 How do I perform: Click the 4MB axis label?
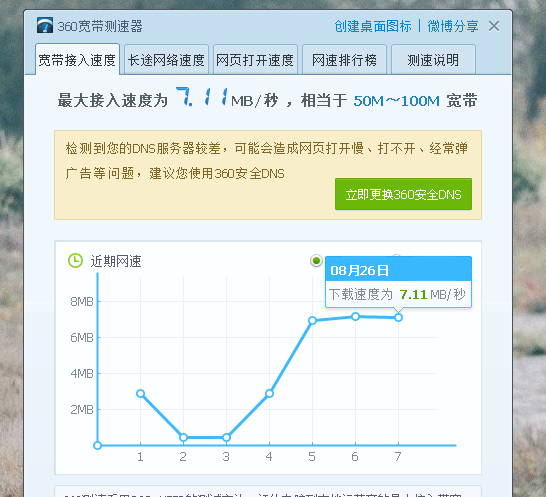(82, 374)
